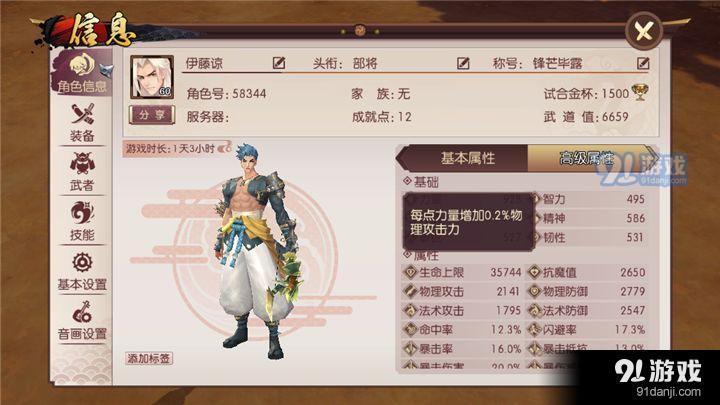Click the 分享 share button

pyautogui.click(x=152, y=115)
